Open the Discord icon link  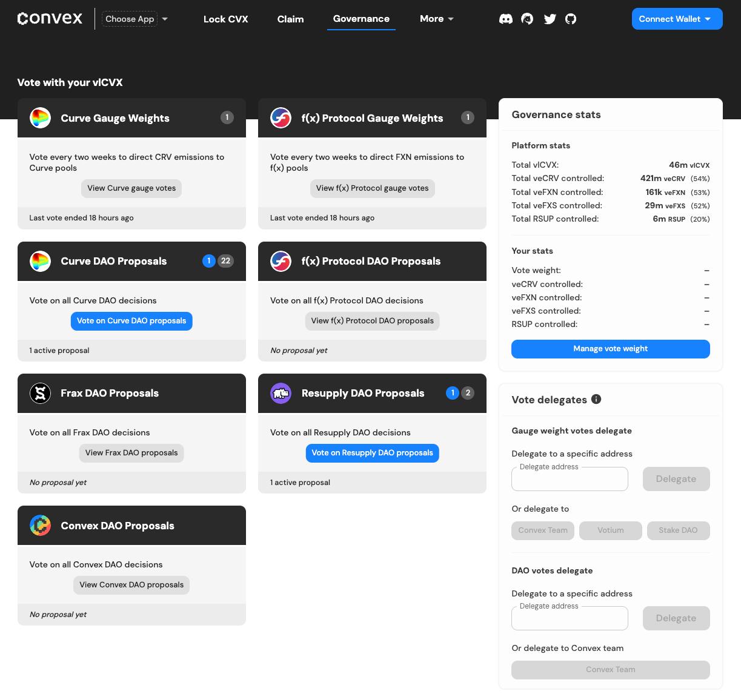point(506,19)
